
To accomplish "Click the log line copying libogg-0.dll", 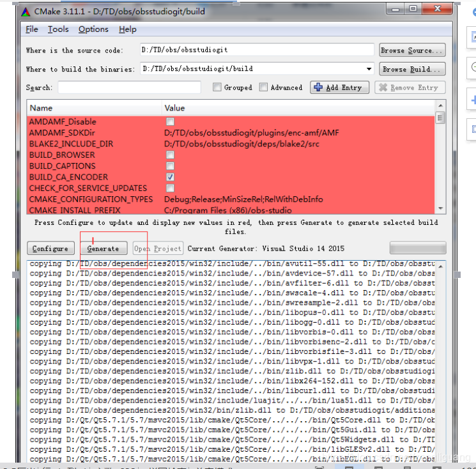I will click(x=232, y=322).
